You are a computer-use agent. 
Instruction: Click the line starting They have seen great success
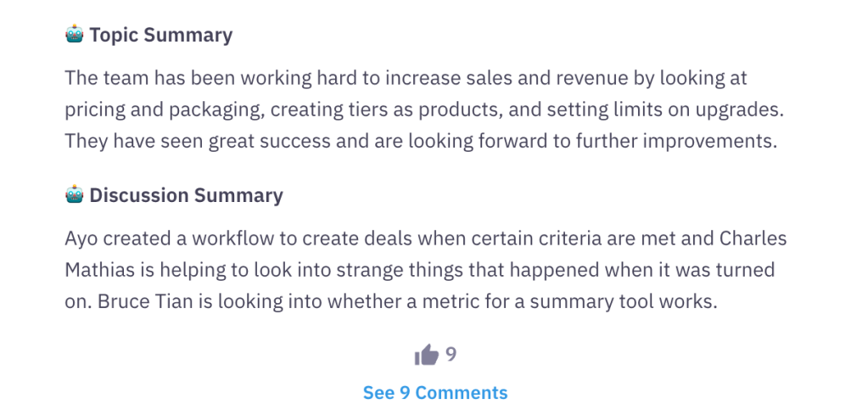click(421, 141)
